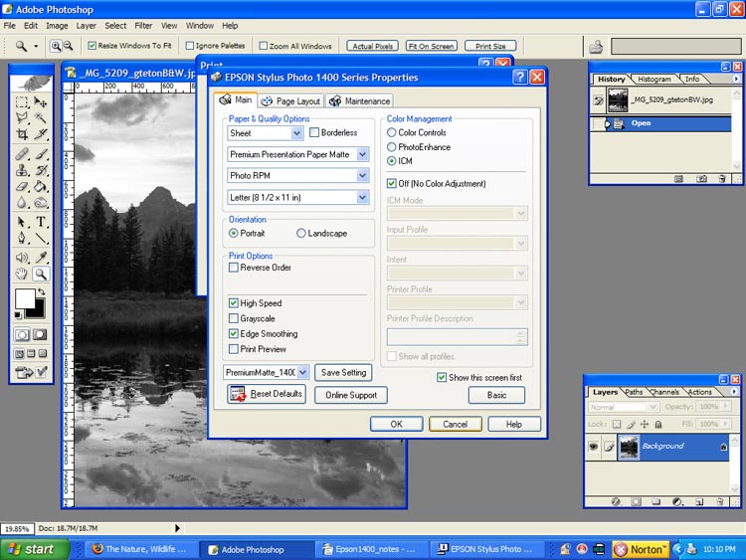Image resolution: width=746 pixels, height=560 pixels.
Task: Select Landscape orientation
Action: 300,233
